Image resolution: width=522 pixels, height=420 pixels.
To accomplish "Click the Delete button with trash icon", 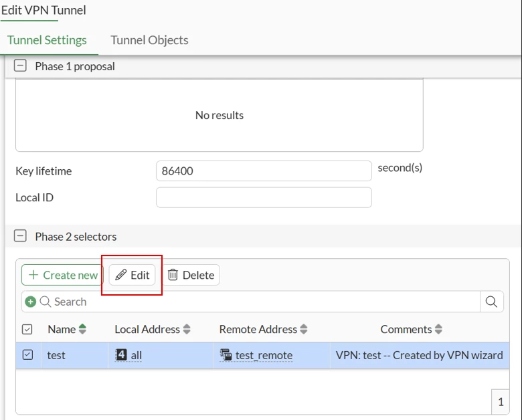I will tap(191, 275).
